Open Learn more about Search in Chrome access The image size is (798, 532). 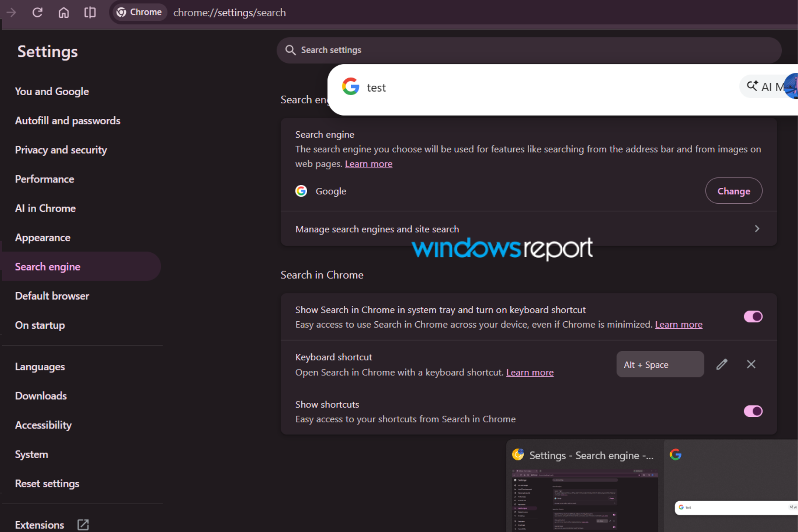[679, 325]
